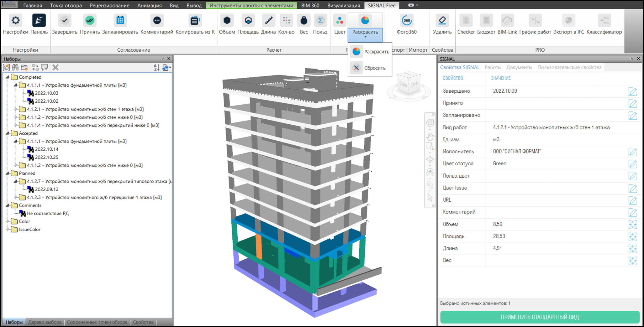Click the Копировать из R tool
The height and width of the screenshot is (327, 644).
[x=195, y=21]
